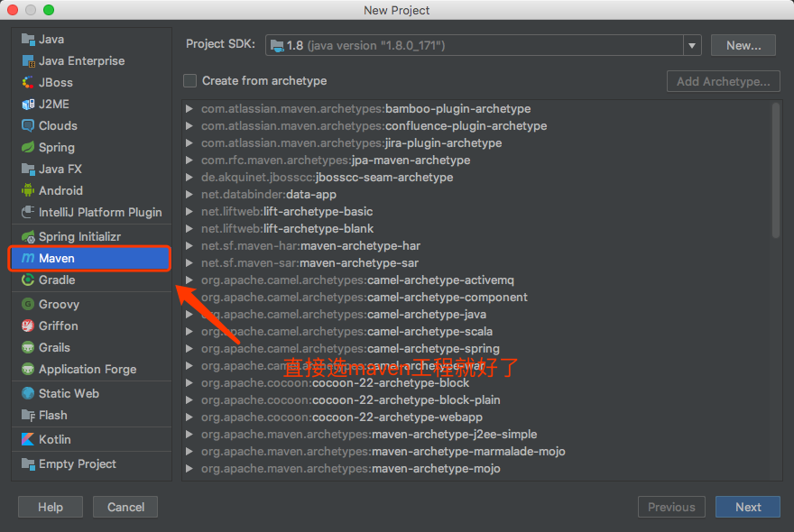Expand confluence-plugin-archetype node
Screen dimensions: 794x532
189,126
